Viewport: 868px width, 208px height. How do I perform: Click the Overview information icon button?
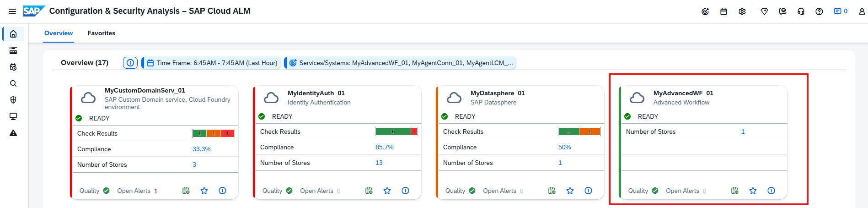(130, 63)
